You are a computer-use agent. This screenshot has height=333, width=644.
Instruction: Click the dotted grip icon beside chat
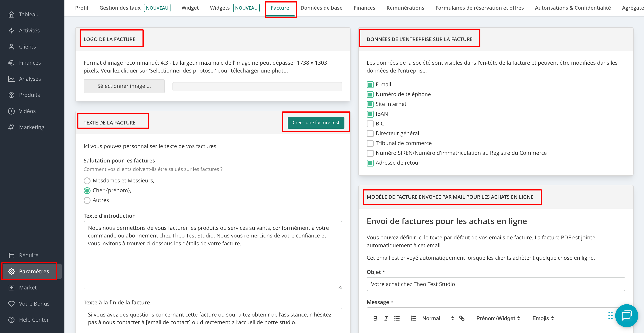click(x=610, y=316)
